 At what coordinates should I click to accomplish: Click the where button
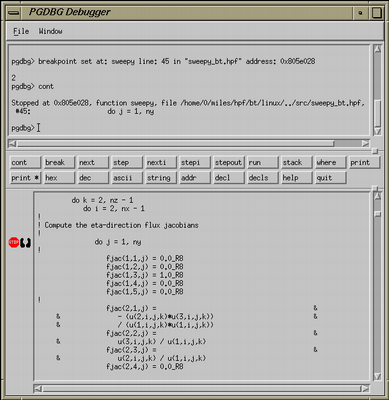click(331, 163)
